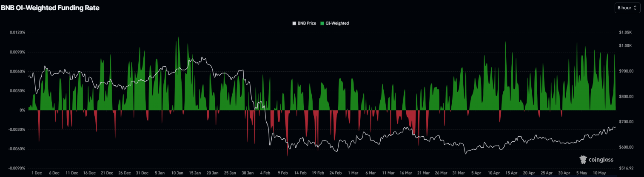Click the 16 Dec date label

click(x=89, y=173)
